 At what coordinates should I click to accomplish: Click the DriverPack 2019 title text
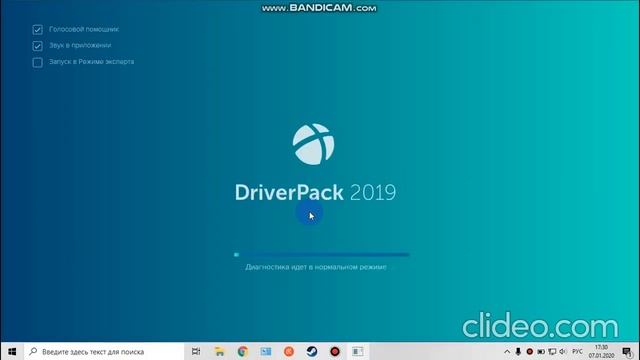pyautogui.click(x=315, y=193)
